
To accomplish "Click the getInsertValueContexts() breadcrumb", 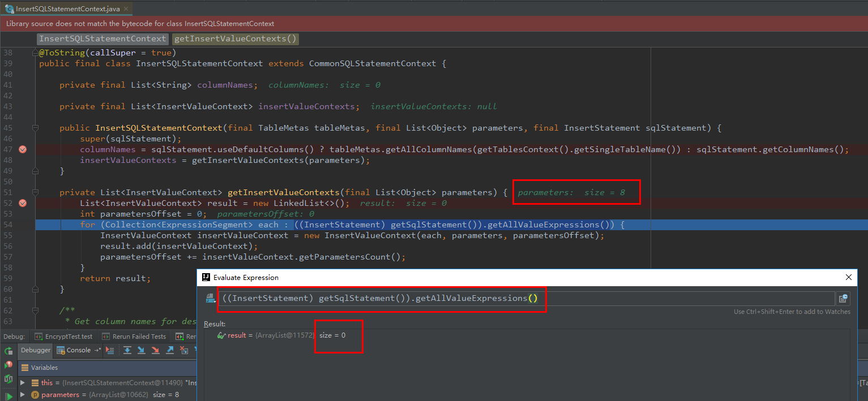I will tap(235, 38).
